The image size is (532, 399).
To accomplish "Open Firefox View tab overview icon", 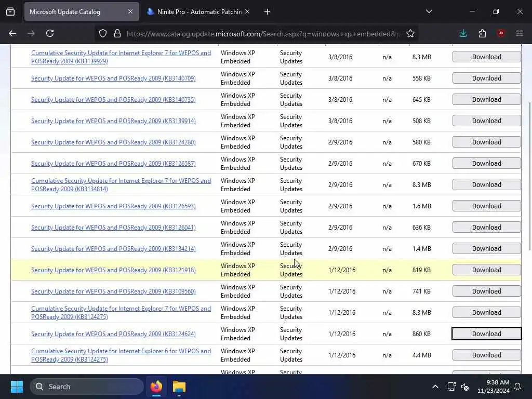I will pyautogui.click(x=10, y=12).
